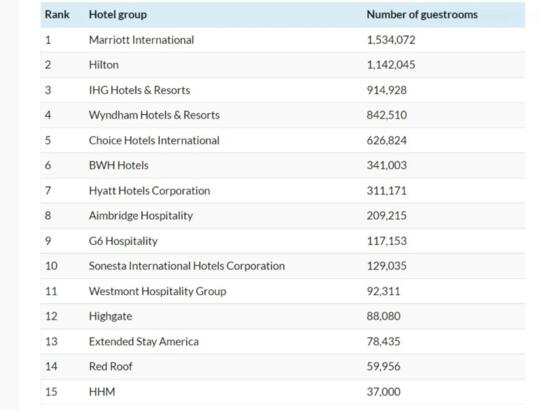Select Sonesta International Hotels Corporation row
The width and height of the screenshot is (540, 410).
coord(283,266)
